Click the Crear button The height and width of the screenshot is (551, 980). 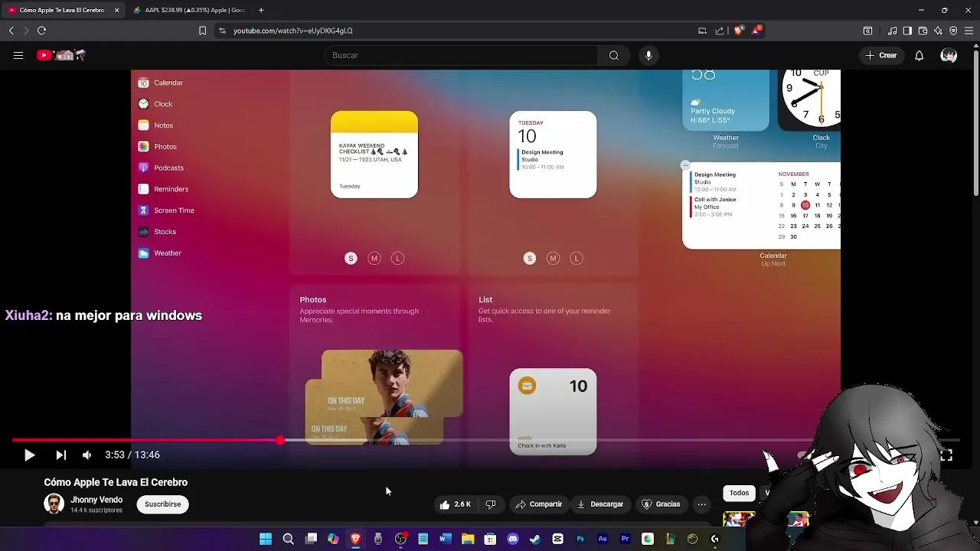pos(881,55)
